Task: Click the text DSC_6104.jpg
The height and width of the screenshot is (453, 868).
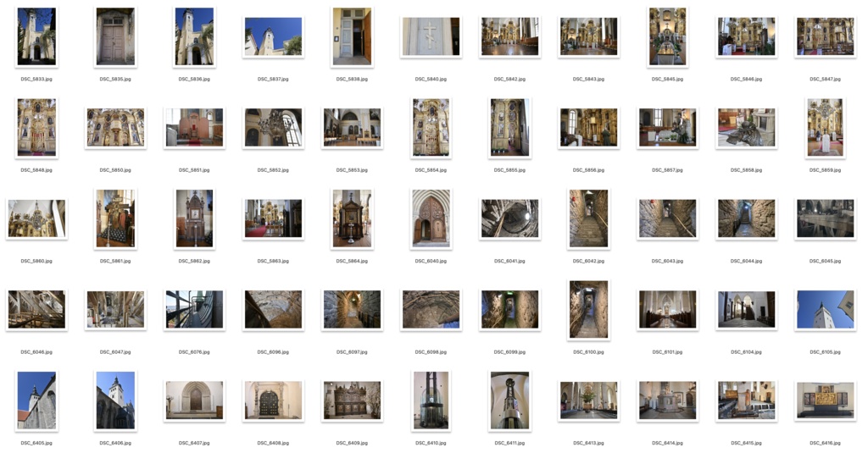Action: (746, 352)
